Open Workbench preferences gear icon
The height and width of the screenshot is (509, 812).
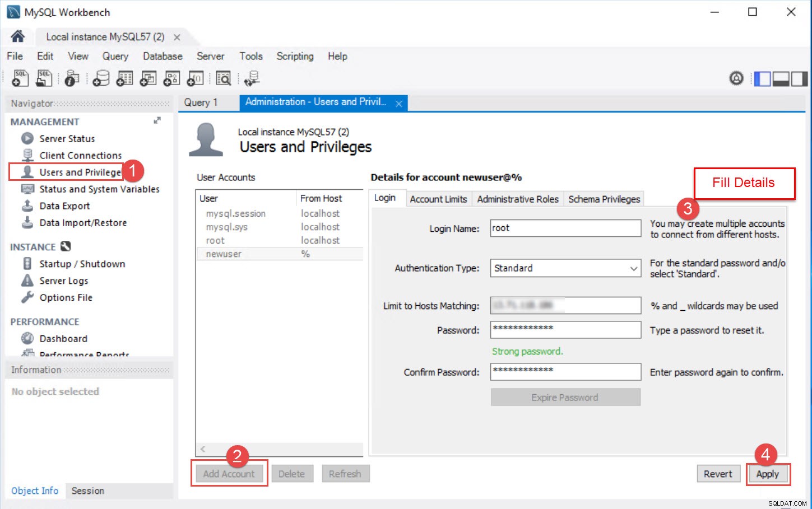point(736,78)
